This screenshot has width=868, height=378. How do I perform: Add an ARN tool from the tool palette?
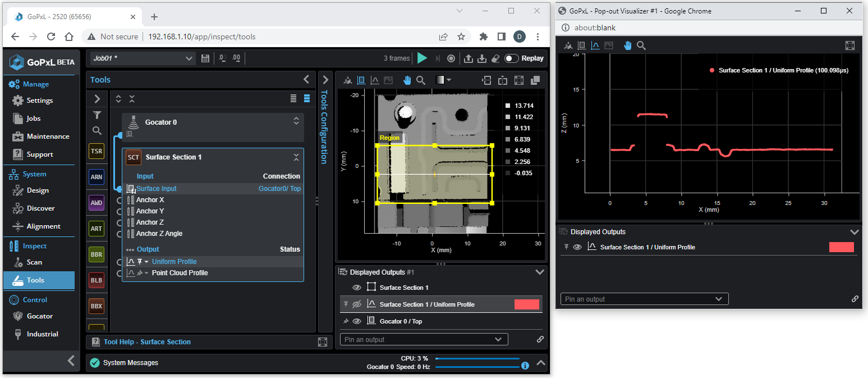[x=97, y=177]
